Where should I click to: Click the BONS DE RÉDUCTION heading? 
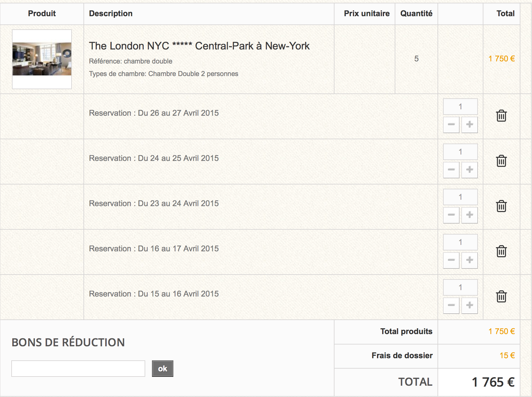(68, 342)
